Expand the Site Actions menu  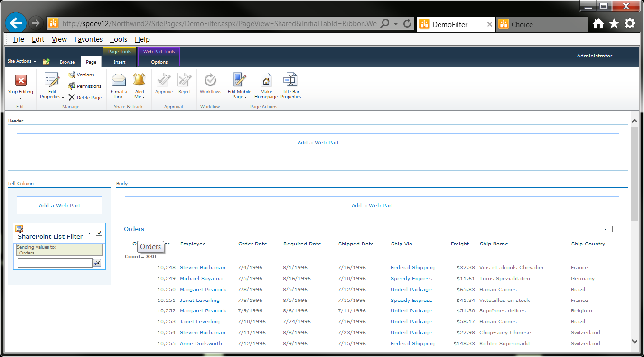pos(22,61)
